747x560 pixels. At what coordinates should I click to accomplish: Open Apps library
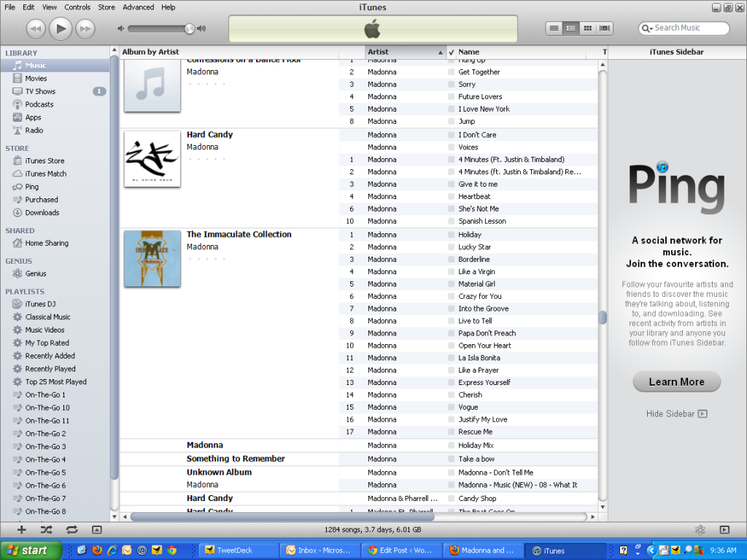click(x=55, y=117)
